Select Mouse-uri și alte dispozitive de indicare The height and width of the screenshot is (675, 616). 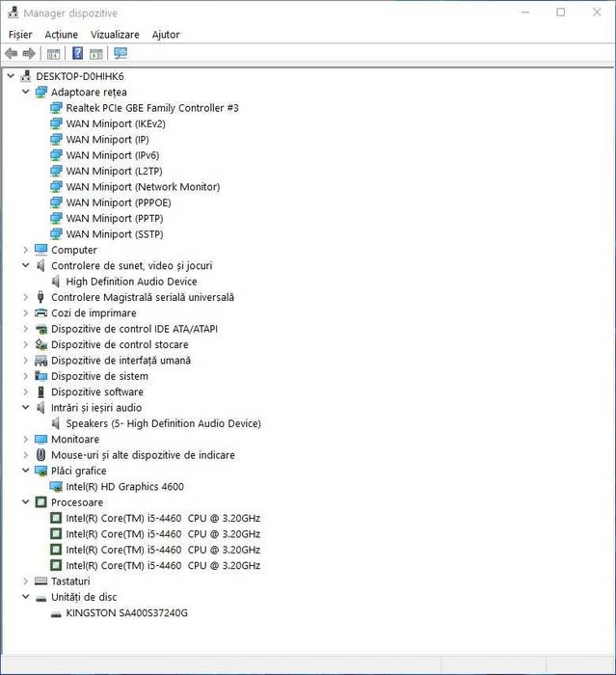click(143, 455)
